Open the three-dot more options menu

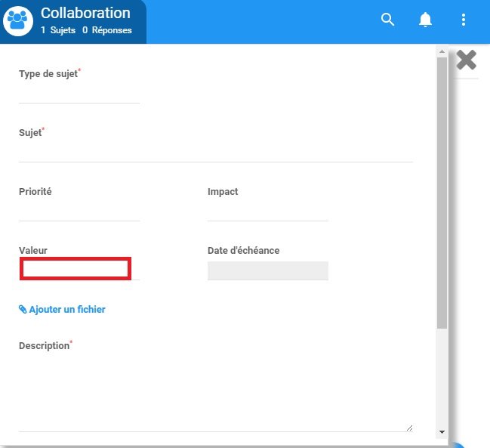464,20
